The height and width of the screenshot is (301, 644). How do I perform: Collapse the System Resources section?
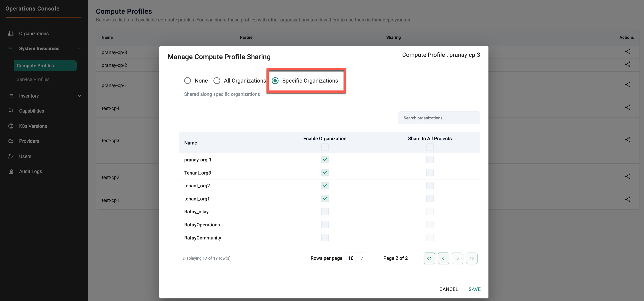click(x=79, y=48)
